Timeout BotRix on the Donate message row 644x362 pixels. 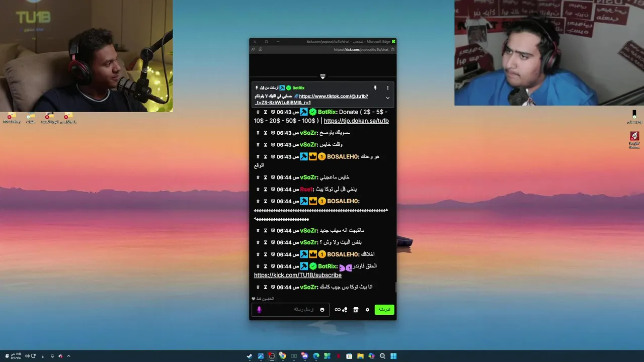click(266, 112)
